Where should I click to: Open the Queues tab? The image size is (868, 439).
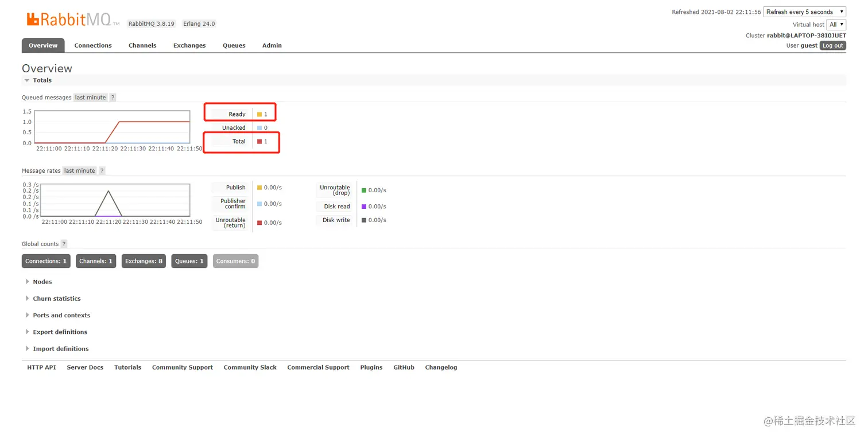click(x=234, y=45)
